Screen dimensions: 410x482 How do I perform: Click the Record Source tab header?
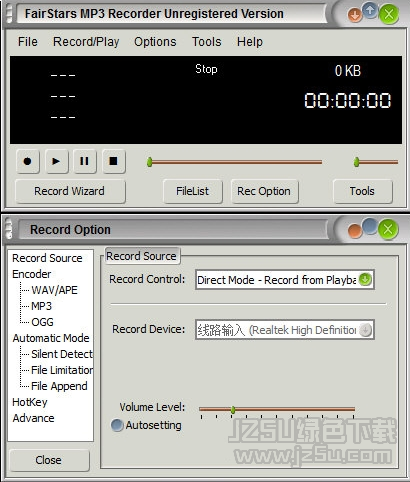click(142, 256)
